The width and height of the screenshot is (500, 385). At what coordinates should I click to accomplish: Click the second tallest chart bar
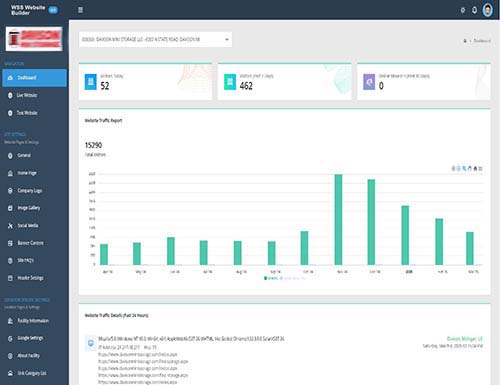coord(371,222)
